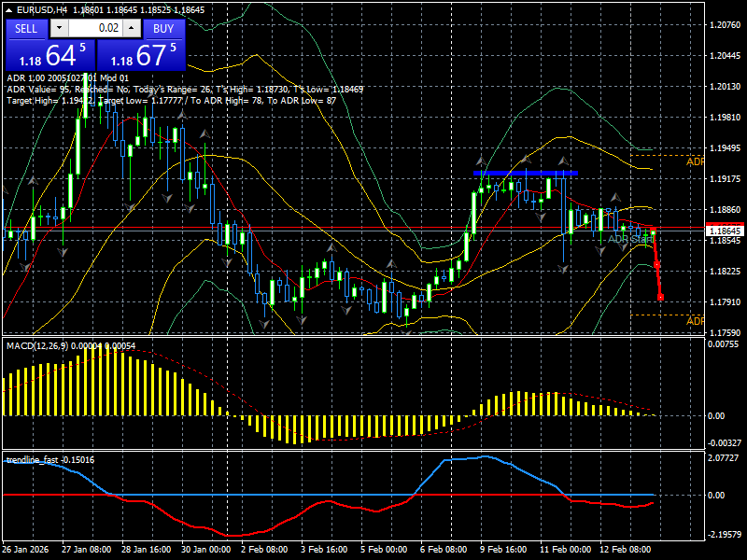Click the 26 Jan 2026 date label
Screen dimensions: 747x560
[x=25, y=550]
